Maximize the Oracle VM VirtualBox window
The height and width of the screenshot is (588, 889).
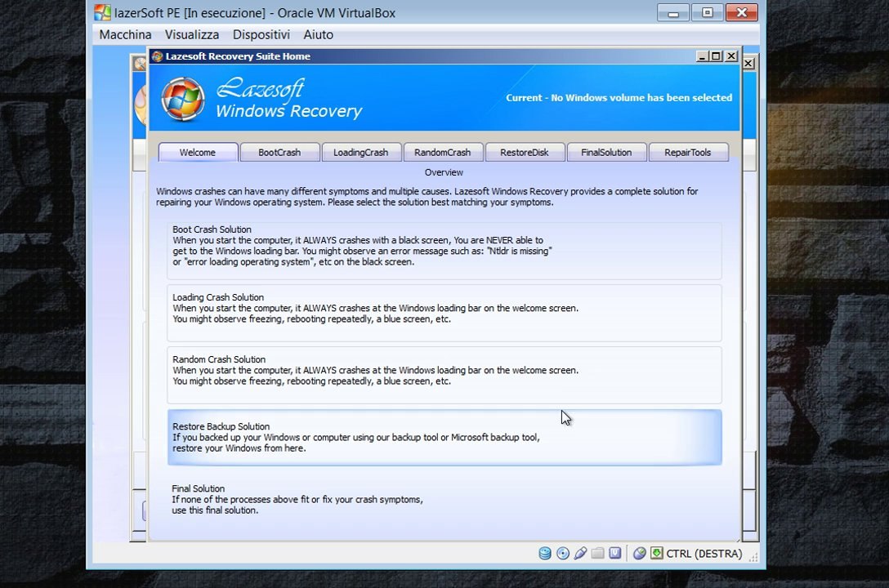707,12
